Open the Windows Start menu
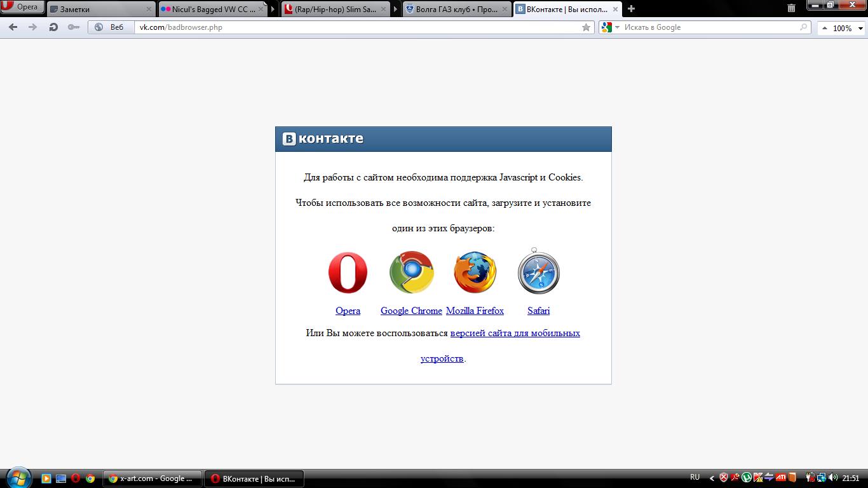 pyautogui.click(x=18, y=478)
